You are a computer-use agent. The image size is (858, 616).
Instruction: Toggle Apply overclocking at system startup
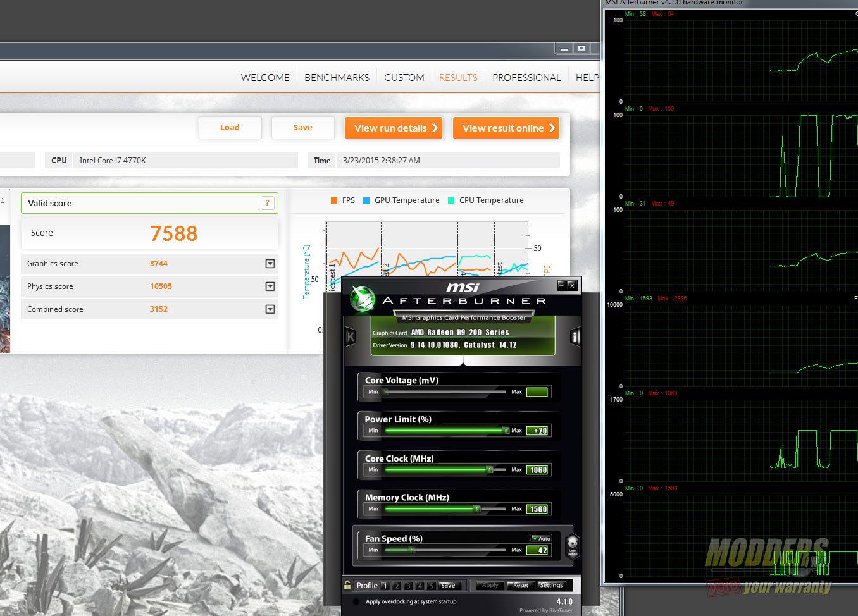(x=356, y=601)
